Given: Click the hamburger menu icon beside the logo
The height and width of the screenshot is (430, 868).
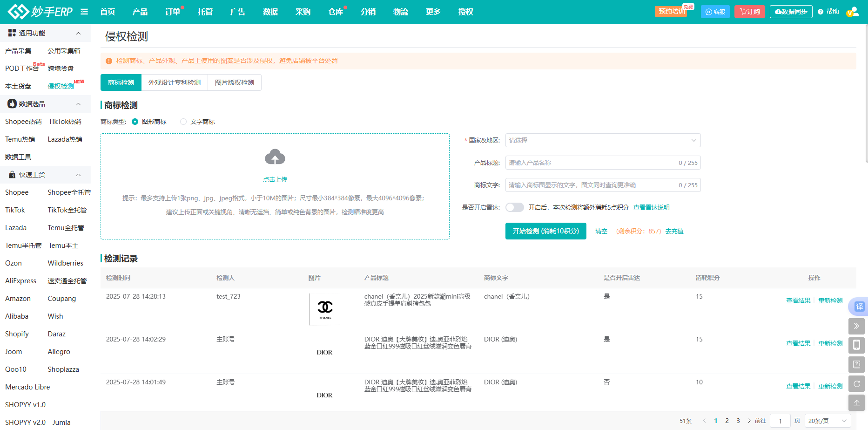Looking at the screenshot, I should [x=84, y=12].
